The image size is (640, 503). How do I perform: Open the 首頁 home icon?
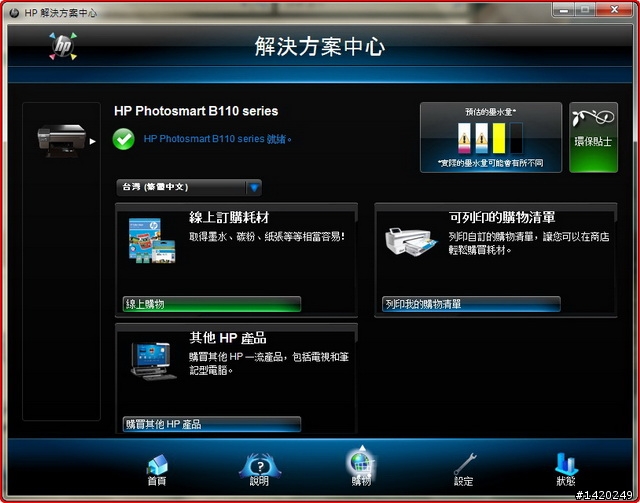(157, 469)
